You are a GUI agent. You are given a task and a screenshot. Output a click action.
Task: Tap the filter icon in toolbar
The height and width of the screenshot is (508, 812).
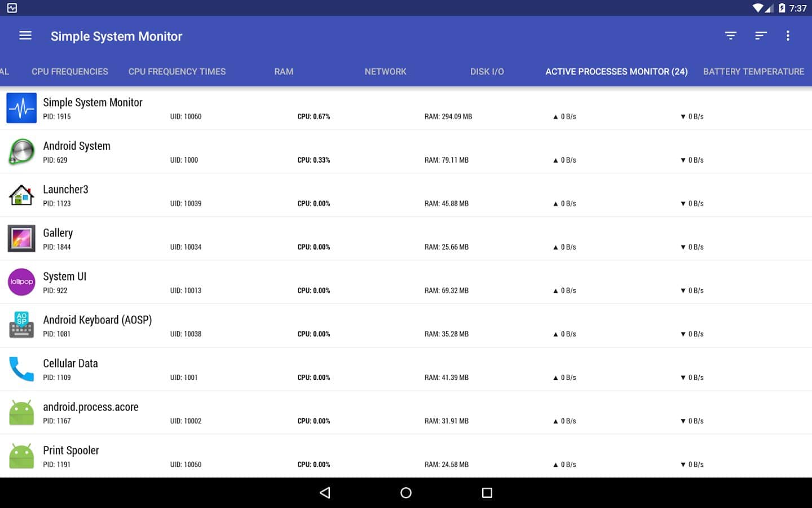pos(731,36)
